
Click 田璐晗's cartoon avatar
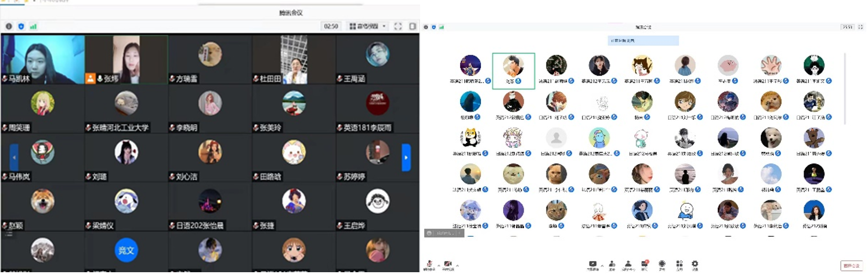[x=294, y=152]
